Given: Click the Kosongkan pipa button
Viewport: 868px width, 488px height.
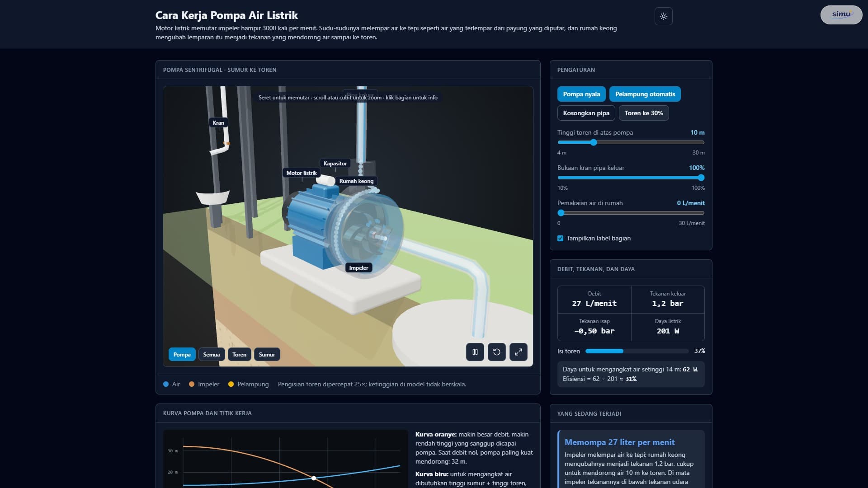Looking at the screenshot, I should click(x=586, y=113).
